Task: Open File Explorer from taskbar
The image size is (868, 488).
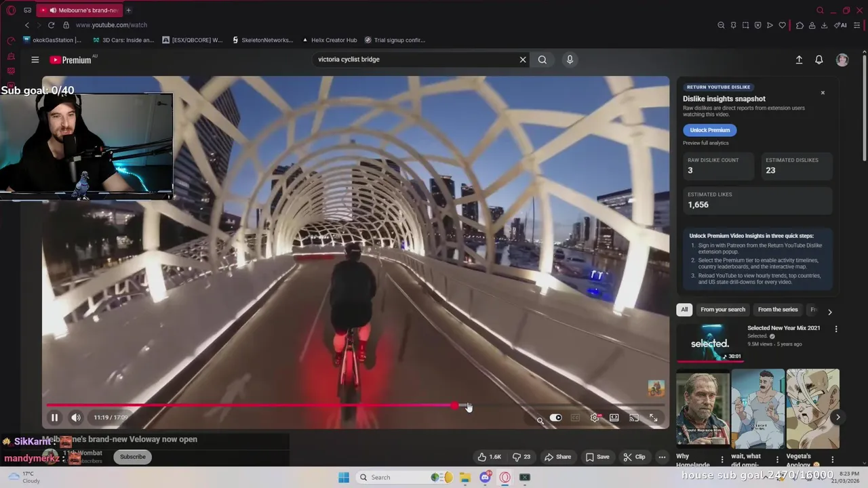Action: point(465,477)
